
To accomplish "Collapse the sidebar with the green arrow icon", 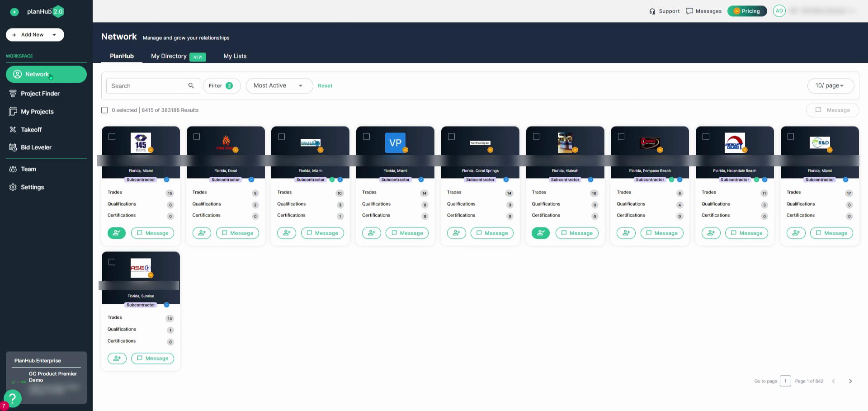I will click(x=14, y=12).
